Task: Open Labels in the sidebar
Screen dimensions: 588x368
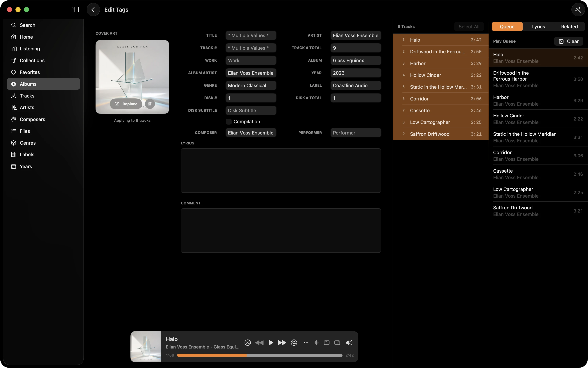Action: pyautogui.click(x=43, y=155)
